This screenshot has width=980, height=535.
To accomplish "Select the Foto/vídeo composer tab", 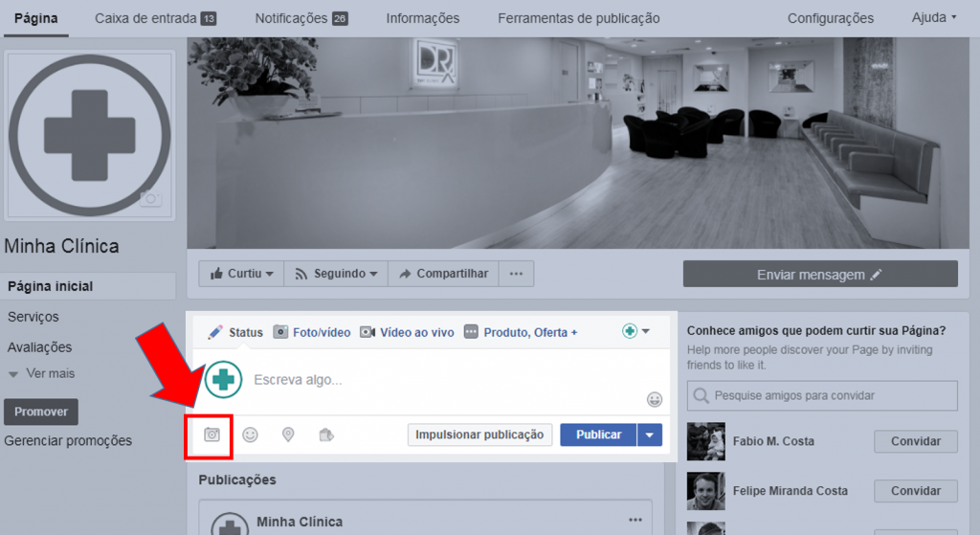I will tap(312, 332).
